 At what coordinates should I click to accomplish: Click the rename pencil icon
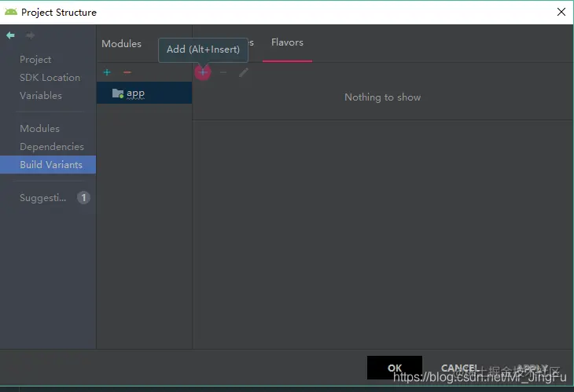pos(244,72)
